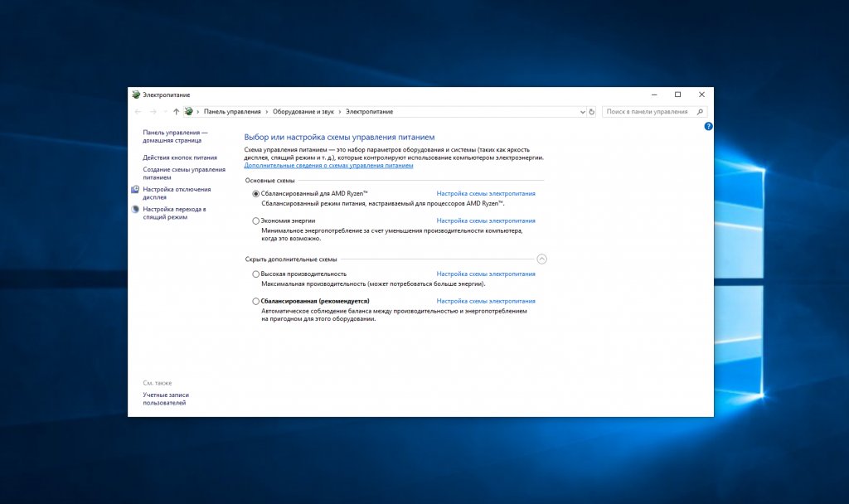849x504 pixels.
Task: Open the address bar history dropdown
Action: tap(582, 112)
